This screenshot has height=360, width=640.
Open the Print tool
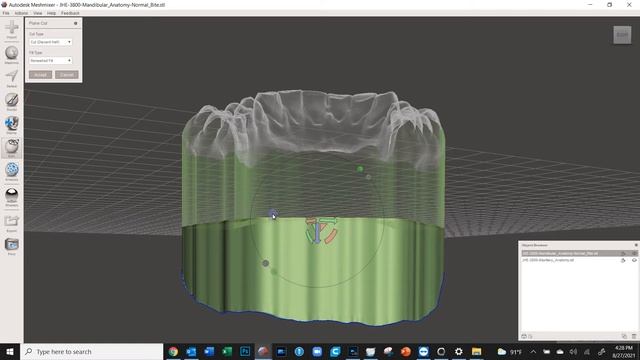click(x=11, y=247)
